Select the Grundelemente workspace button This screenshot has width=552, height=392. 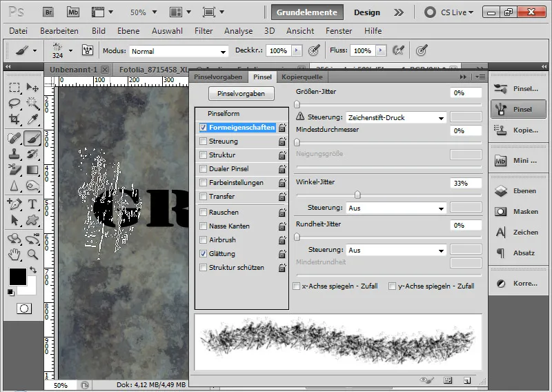tap(307, 12)
